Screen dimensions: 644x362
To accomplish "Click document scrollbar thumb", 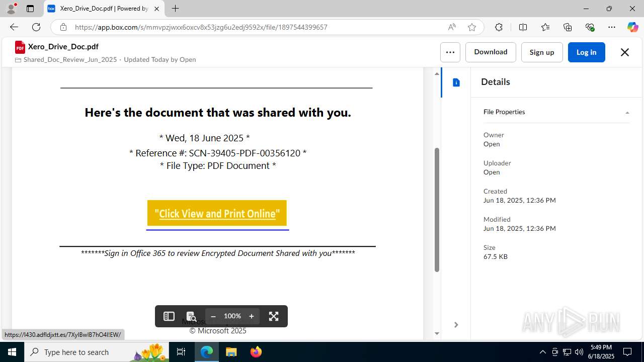I will 437,210.
